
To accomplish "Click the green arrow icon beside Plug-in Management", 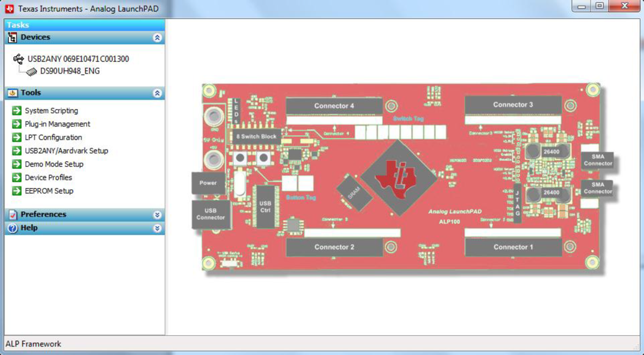I will [16, 124].
